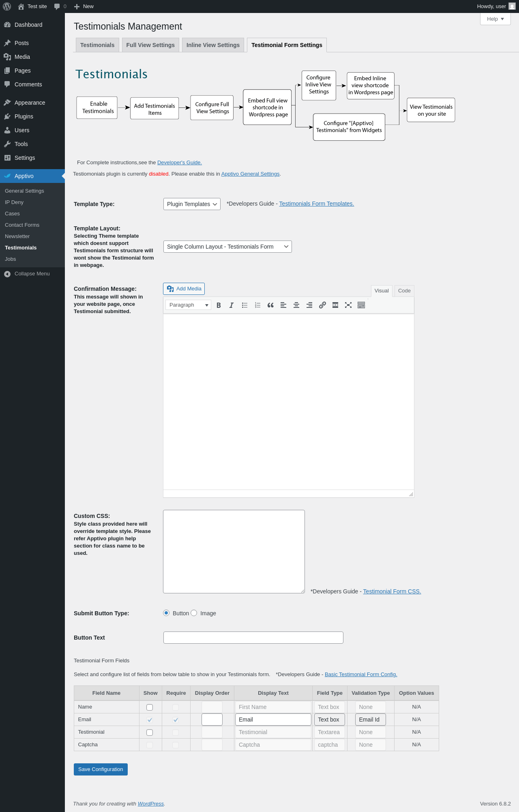
Task: Open Appearance in sidebar
Action: [x=32, y=103]
